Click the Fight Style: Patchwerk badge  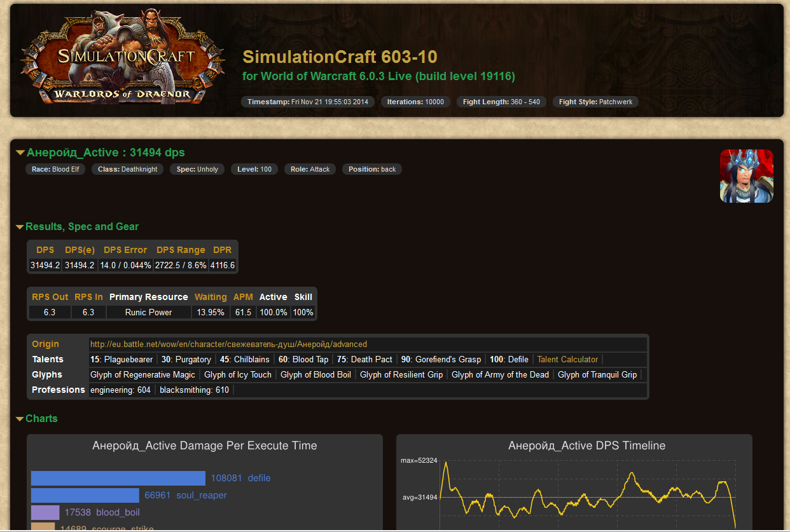point(595,102)
